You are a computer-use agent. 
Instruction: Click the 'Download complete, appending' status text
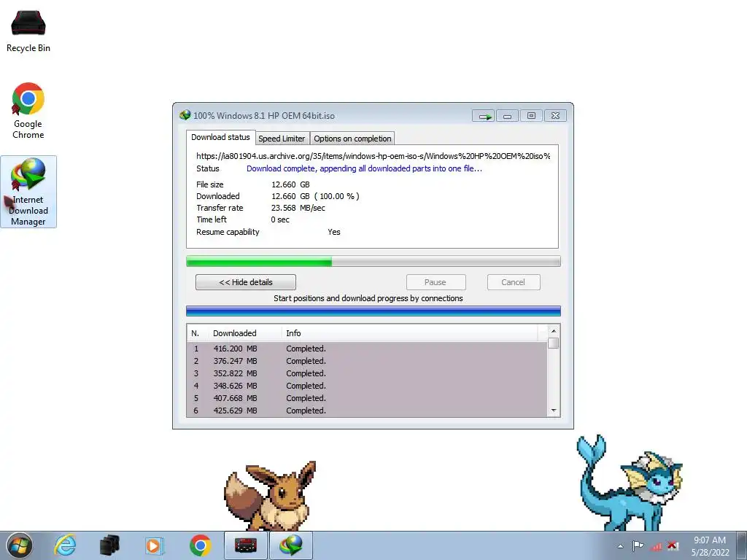click(x=364, y=168)
